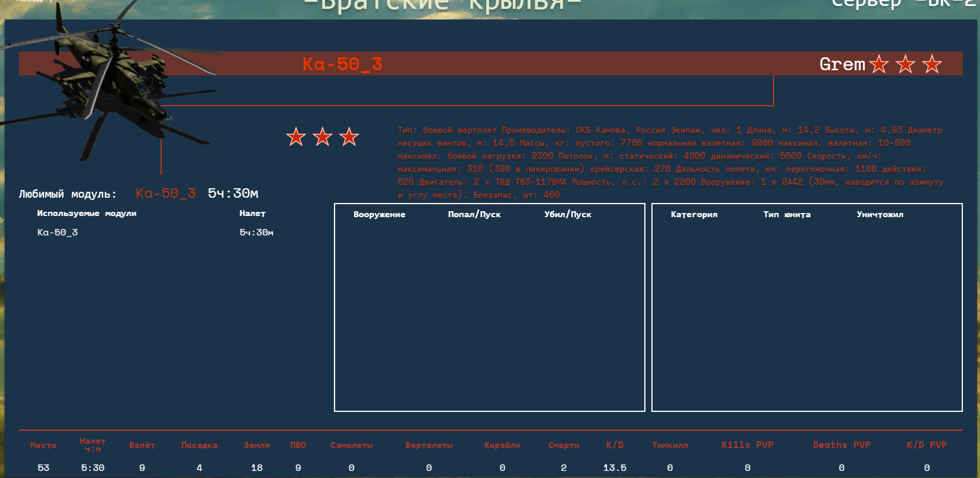980x478 pixels.
Task: Click the Ка-50_3 title in the red banner
Action: tap(342, 64)
